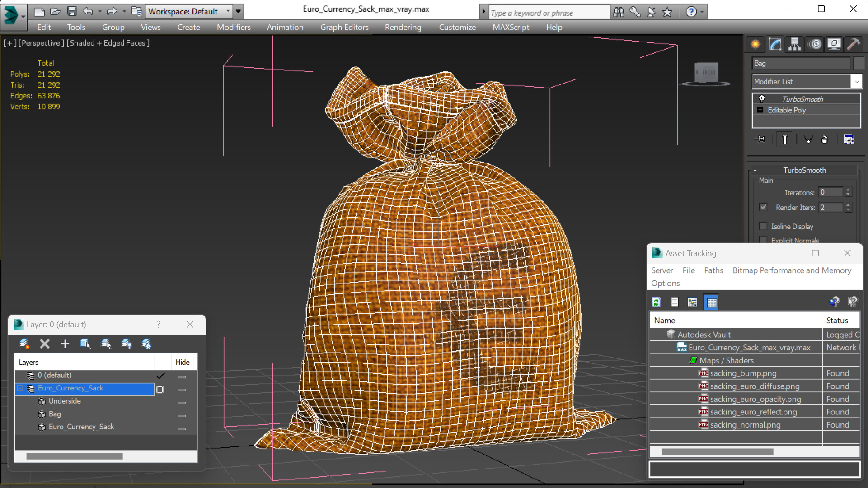Click the Create New Layer plus icon
This screenshot has height=488, width=868.
pos(65,344)
